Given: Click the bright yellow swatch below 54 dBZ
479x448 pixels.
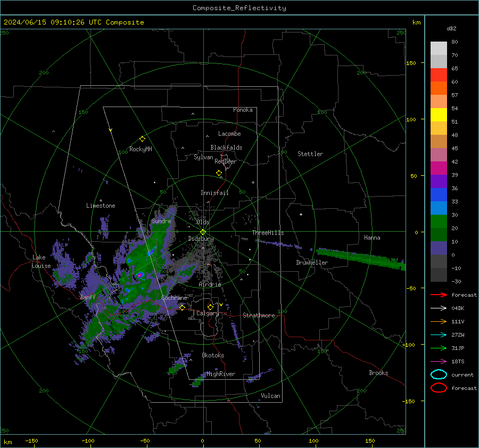Looking at the screenshot, I should click(439, 115).
